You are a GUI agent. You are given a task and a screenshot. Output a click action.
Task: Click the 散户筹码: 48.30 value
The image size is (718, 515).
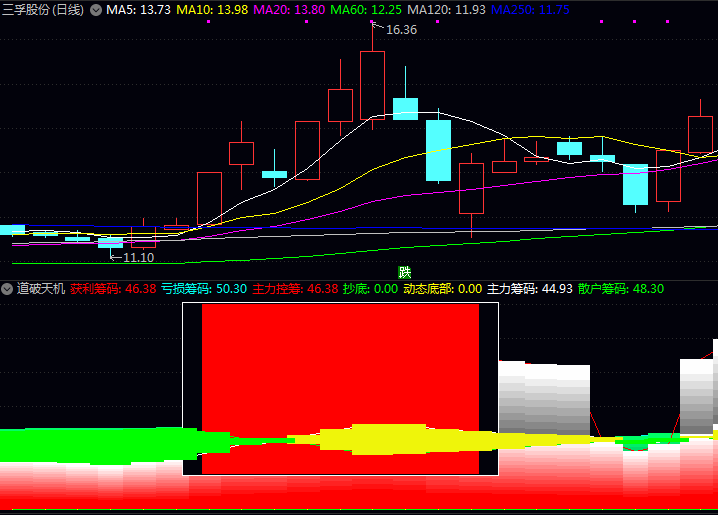[621, 289]
